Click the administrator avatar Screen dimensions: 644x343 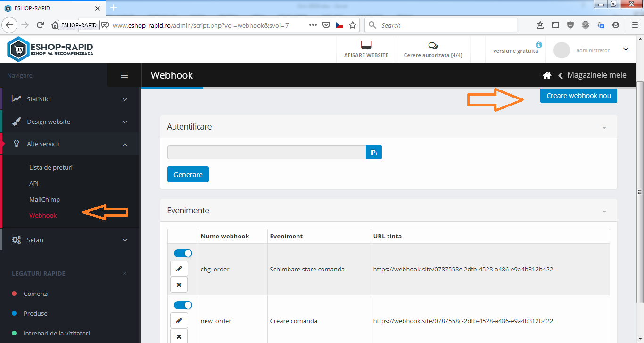[x=561, y=50]
